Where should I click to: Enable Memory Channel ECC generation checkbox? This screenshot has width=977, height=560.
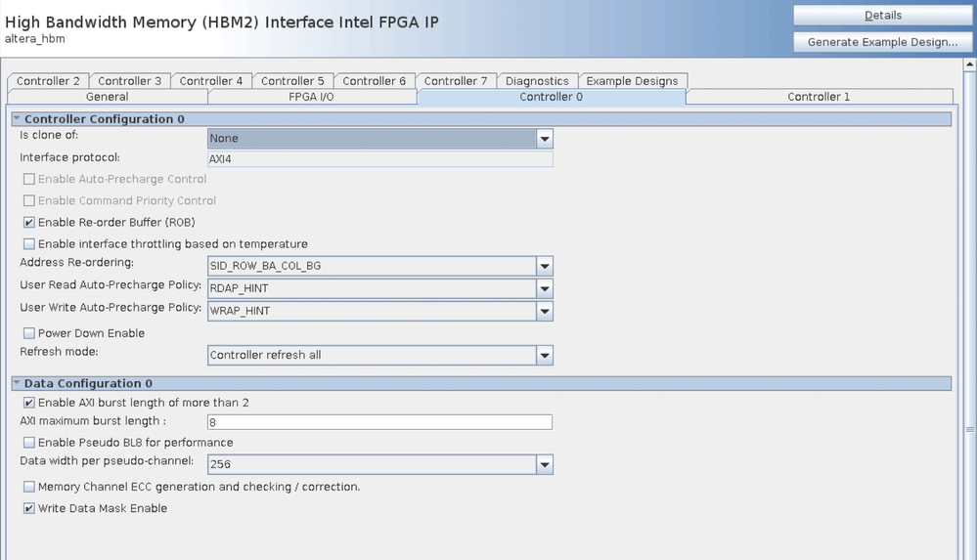pos(28,487)
